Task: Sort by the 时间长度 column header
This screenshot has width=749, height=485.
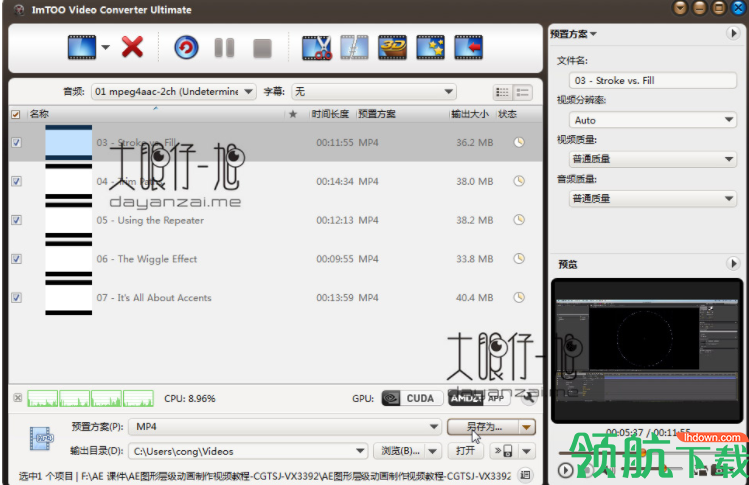Action: [x=331, y=114]
